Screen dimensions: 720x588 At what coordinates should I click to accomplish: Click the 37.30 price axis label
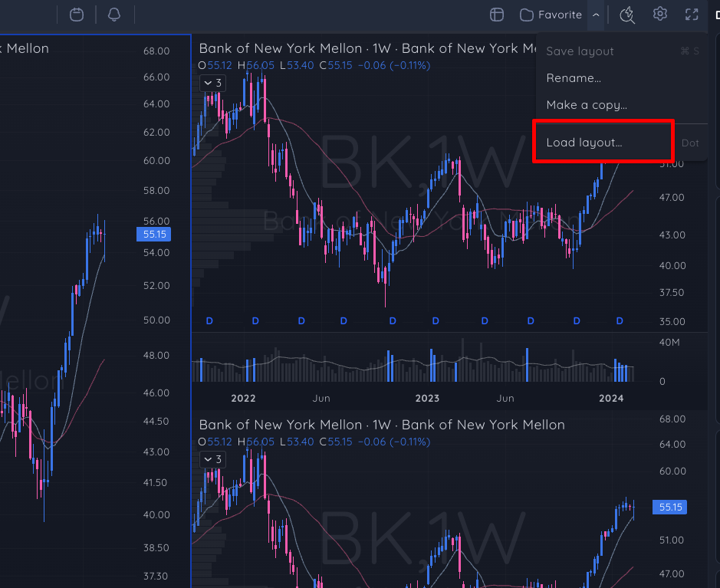click(156, 576)
